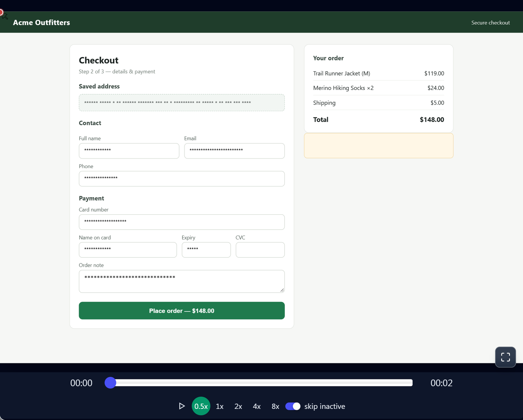Click the $148.00 total amount
This screenshot has width=523, height=420.
point(432,120)
